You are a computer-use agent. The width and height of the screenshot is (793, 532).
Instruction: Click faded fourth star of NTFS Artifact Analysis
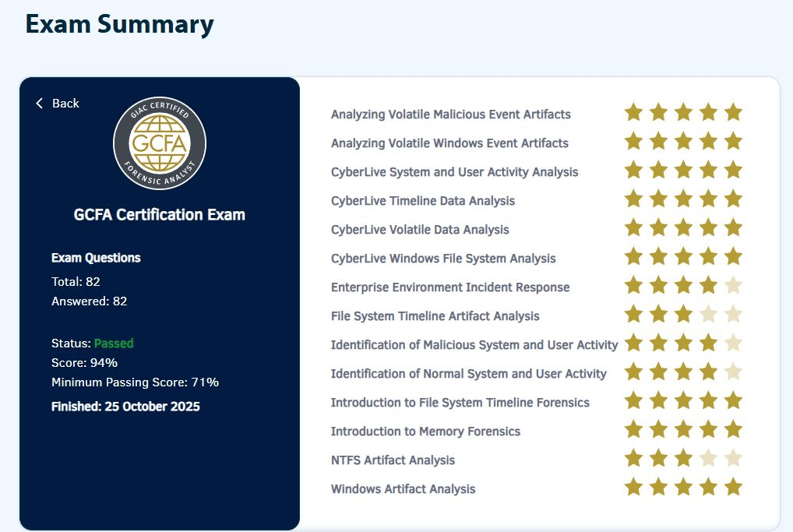709,458
